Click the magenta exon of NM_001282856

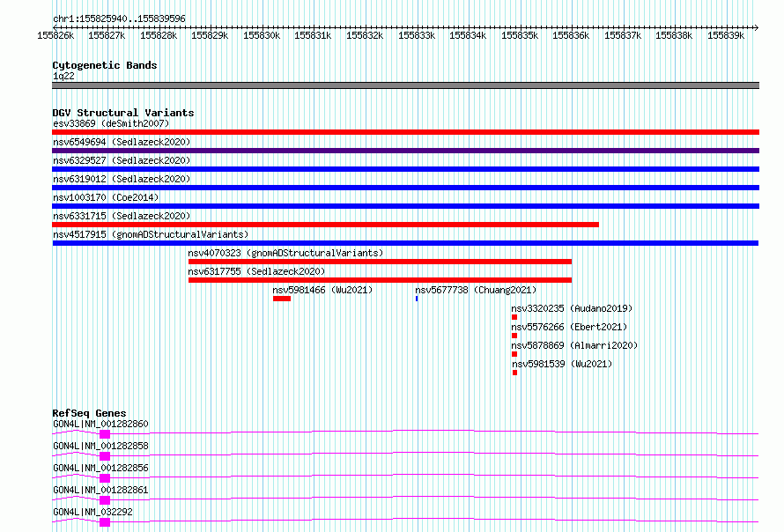[105, 478]
